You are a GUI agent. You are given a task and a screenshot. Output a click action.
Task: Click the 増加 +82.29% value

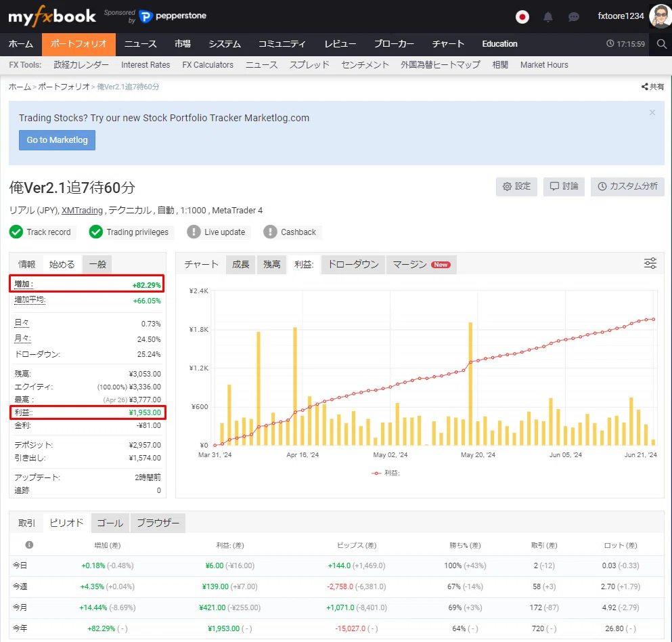pos(147,285)
